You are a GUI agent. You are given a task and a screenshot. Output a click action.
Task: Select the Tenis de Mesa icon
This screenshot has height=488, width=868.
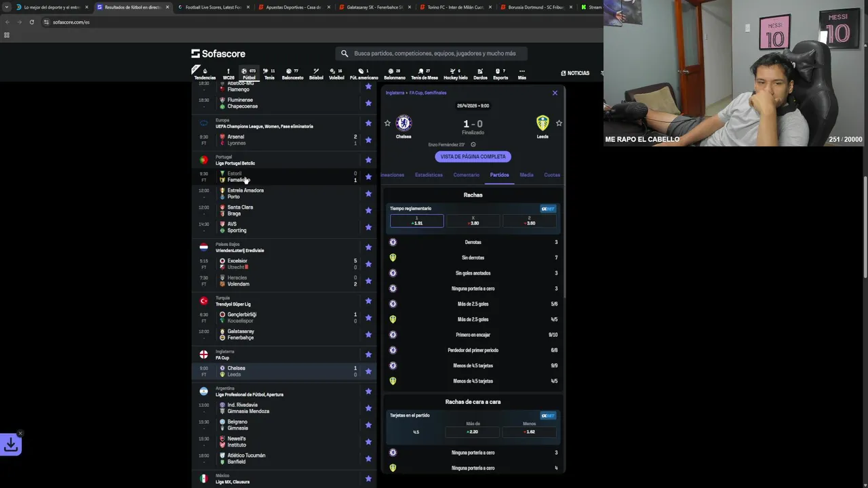tap(425, 73)
